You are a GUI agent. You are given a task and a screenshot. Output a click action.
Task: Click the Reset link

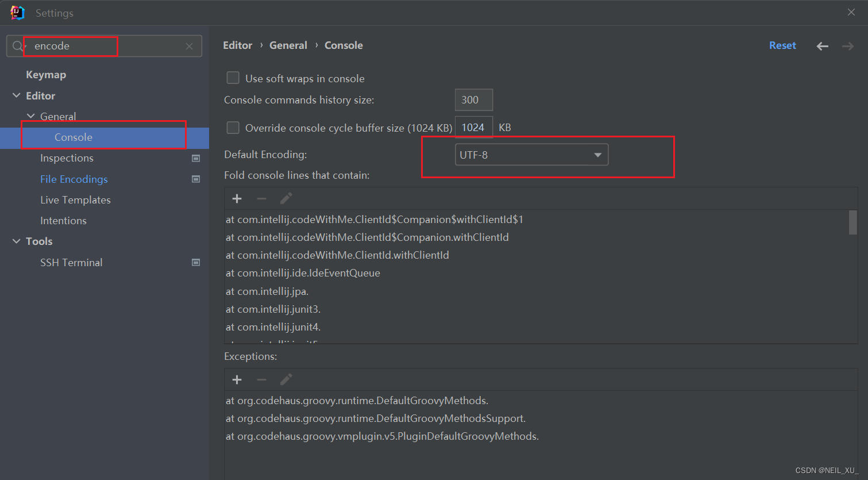[782, 45]
